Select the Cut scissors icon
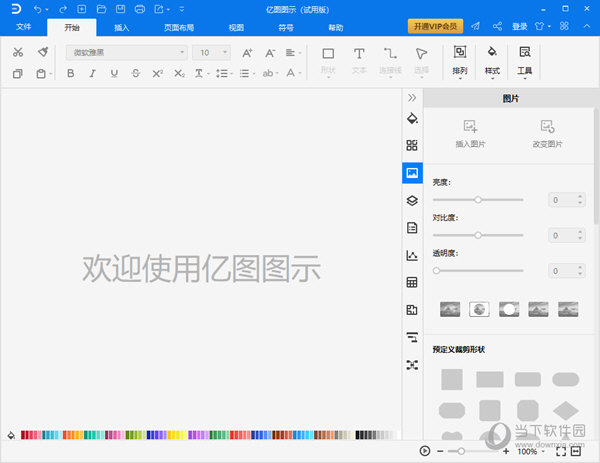The image size is (600, 463). pos(18,52)
